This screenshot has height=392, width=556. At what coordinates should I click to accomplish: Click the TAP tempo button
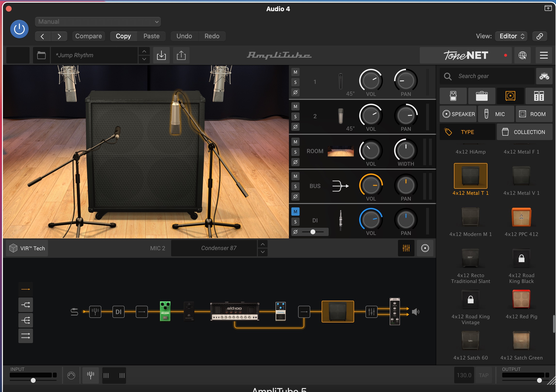pyautogui.click(x=484, y=375)
